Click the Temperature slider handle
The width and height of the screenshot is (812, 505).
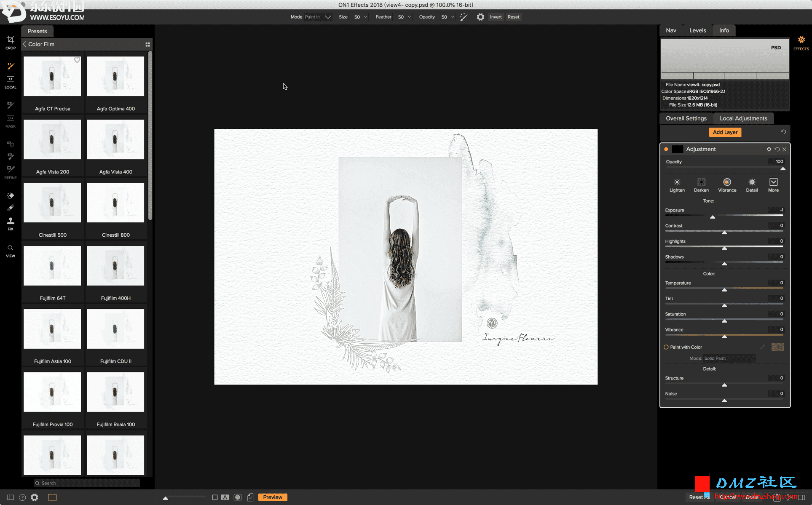point(724,290)
